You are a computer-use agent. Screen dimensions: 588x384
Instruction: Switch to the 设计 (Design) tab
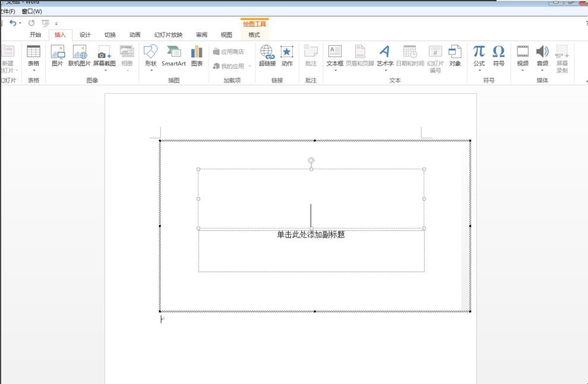pos(85,35)
